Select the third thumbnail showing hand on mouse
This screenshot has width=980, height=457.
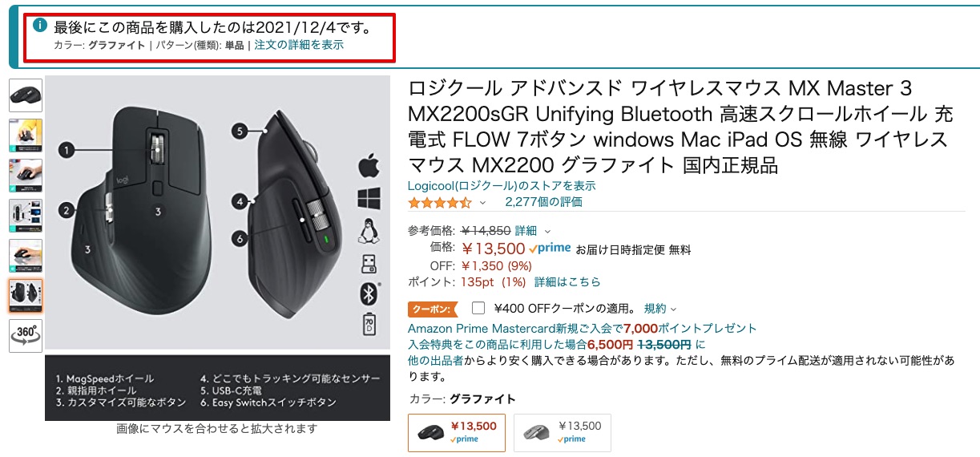click(26, 176)
